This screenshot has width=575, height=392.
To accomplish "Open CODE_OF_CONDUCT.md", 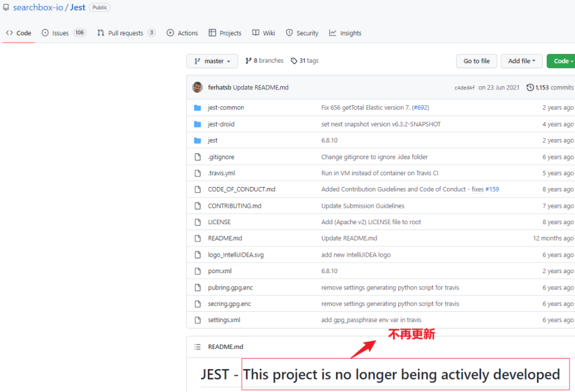I will (242, 189).
